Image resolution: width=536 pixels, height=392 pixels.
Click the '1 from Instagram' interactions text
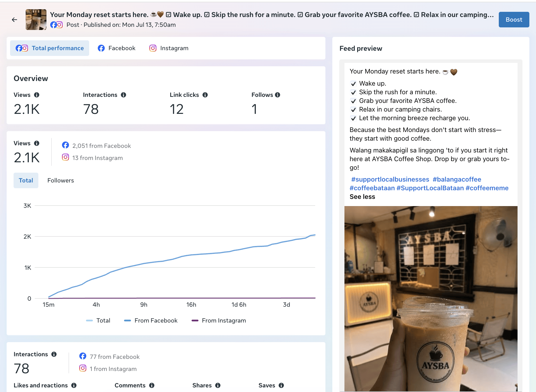[113, 369]
